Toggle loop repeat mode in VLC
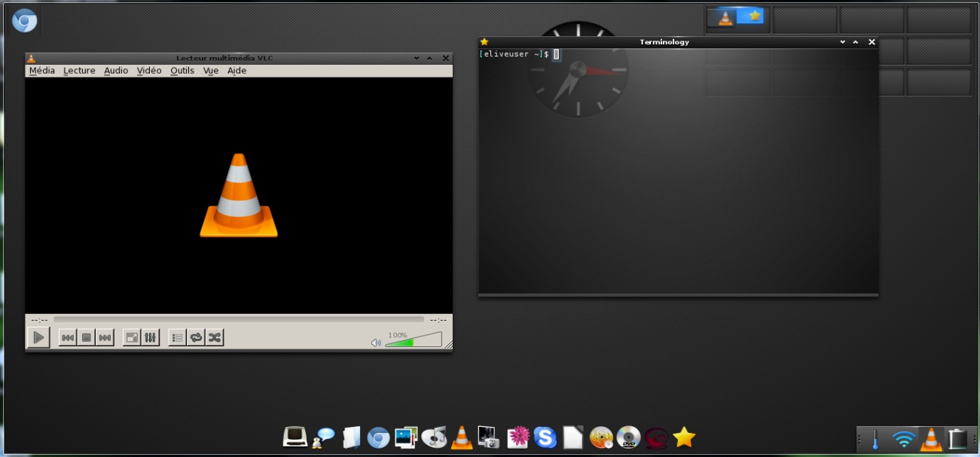 pyautogui.click(x=197, y=338)
